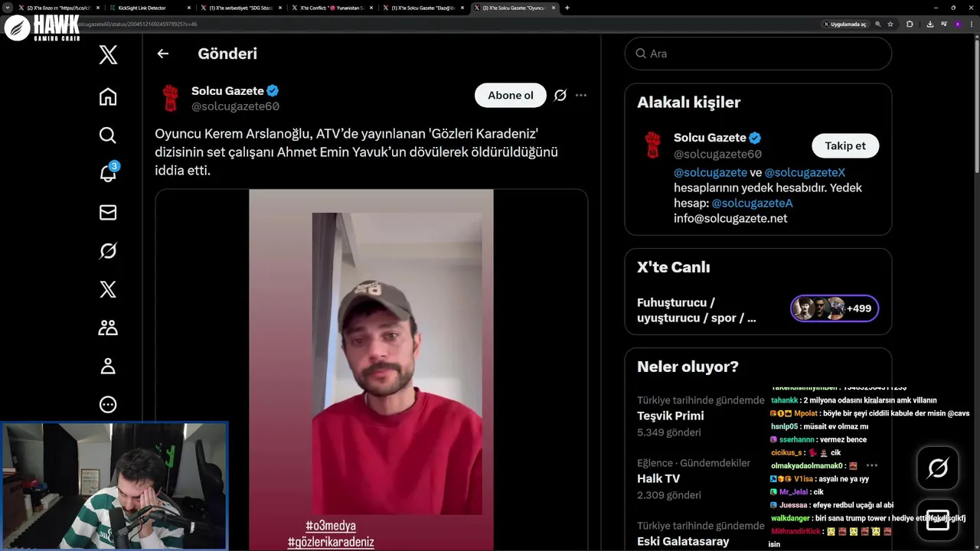Click Solcu Gazete name on the post
980x551 pixels.
point(227,90)
